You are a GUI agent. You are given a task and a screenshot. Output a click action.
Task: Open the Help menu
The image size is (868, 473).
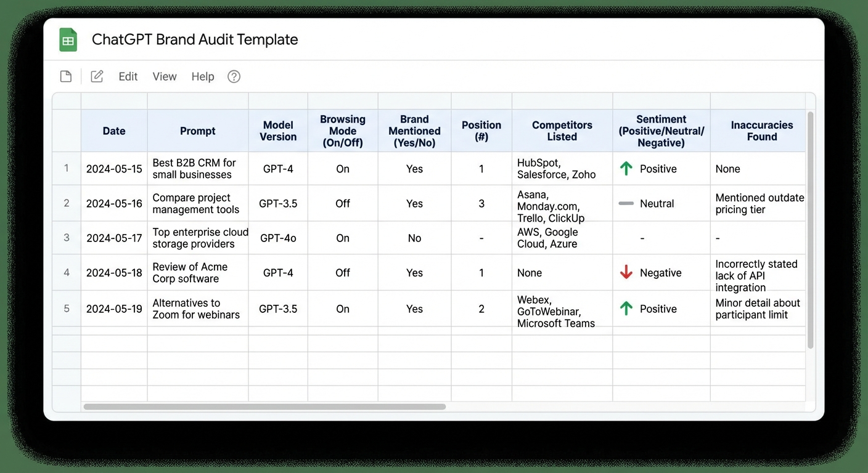click(202, 76)
